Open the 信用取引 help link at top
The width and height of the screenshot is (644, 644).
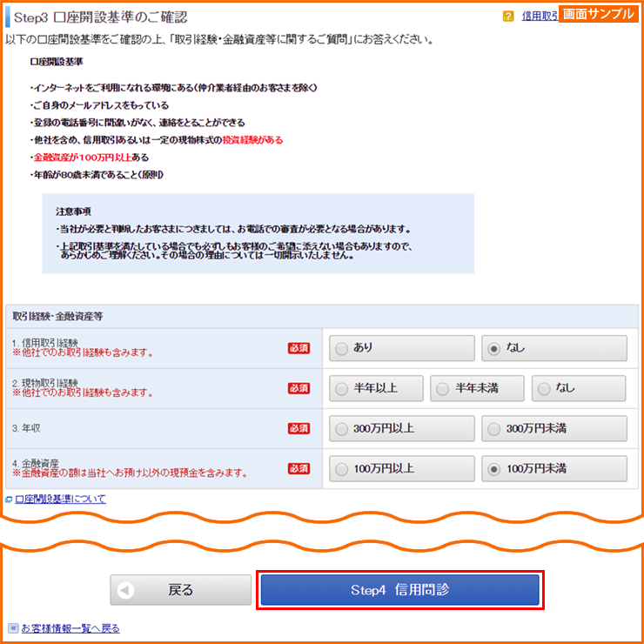pyautogui.click(x=540, y=16)
